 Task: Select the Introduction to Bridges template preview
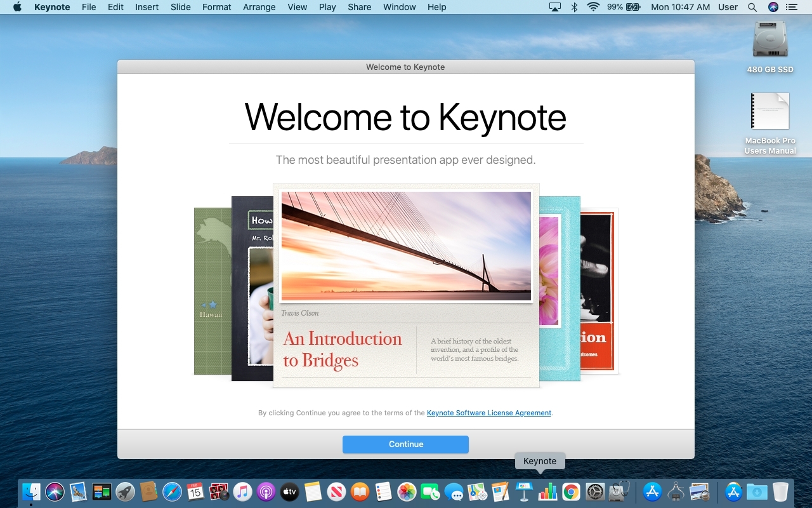point(406,286)
